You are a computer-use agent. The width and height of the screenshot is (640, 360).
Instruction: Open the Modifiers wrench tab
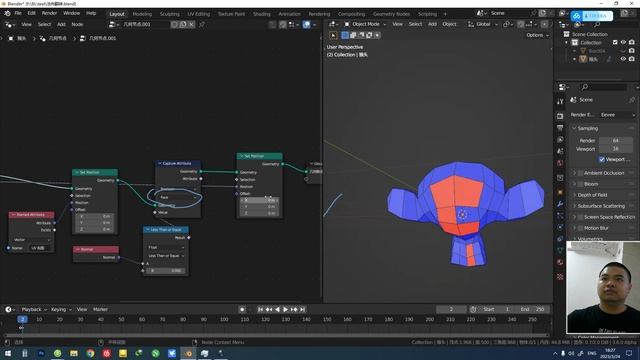coord(560,204)
